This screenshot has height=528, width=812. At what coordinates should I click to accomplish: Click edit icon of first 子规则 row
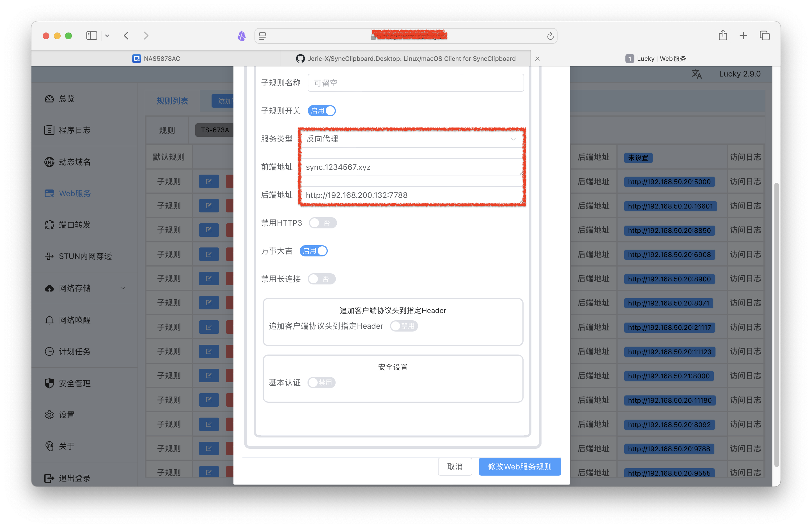click(209, 181)
